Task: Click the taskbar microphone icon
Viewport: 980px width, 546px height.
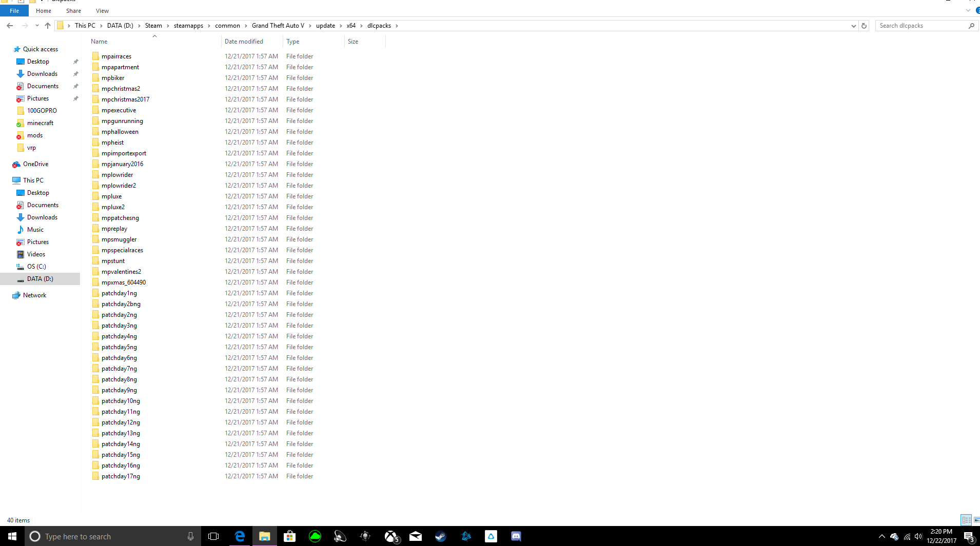Action: [x=190, y=536]
